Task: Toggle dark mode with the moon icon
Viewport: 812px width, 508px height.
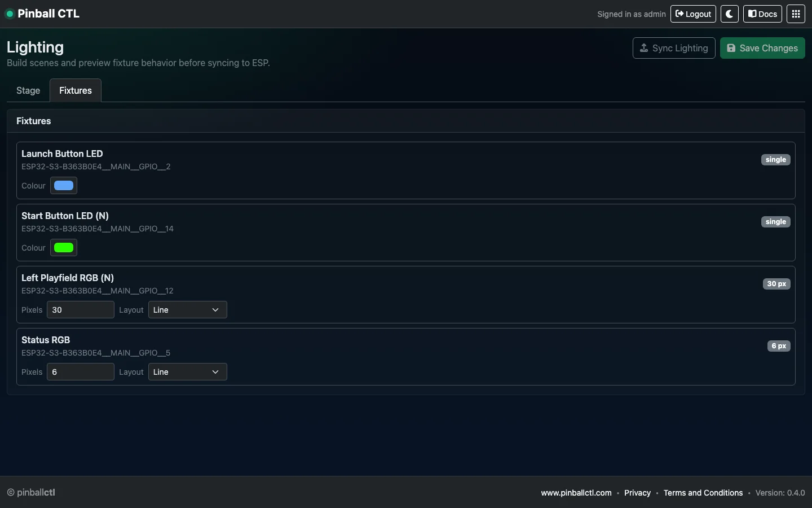Action: pos(729,14)
